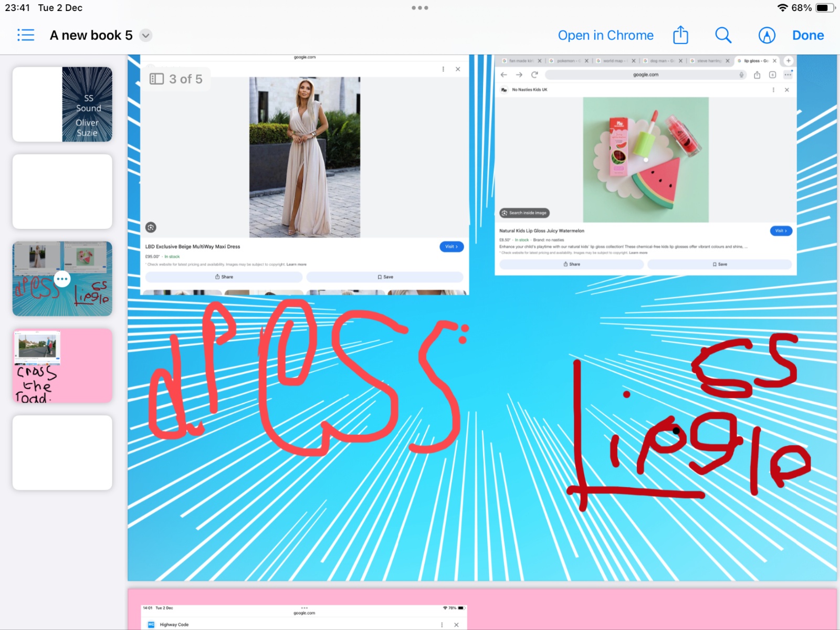Click the battery status indicator

(824, 8)
